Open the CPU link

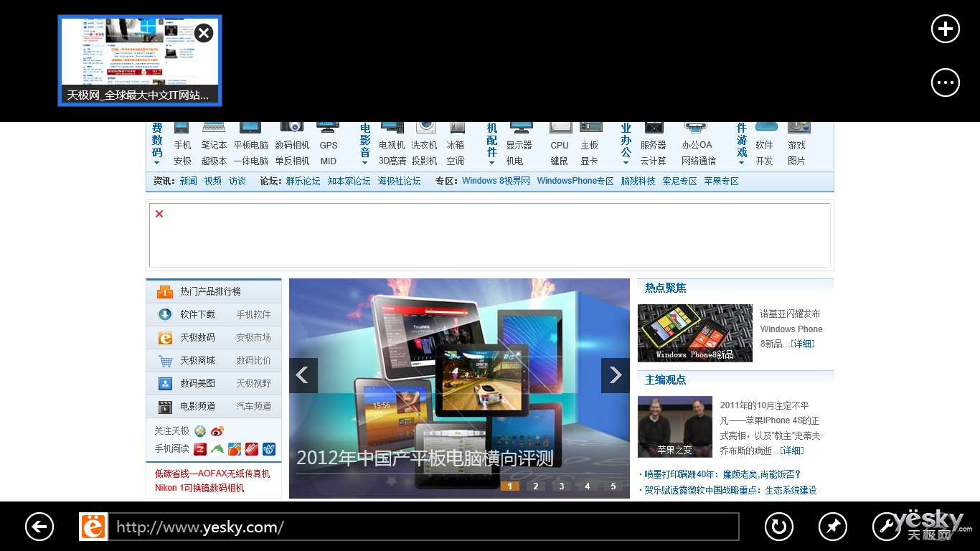tap(560, 145)
